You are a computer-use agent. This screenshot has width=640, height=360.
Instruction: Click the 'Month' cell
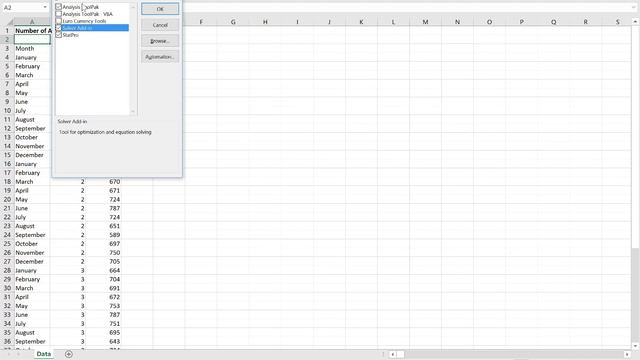pos(32,48)
